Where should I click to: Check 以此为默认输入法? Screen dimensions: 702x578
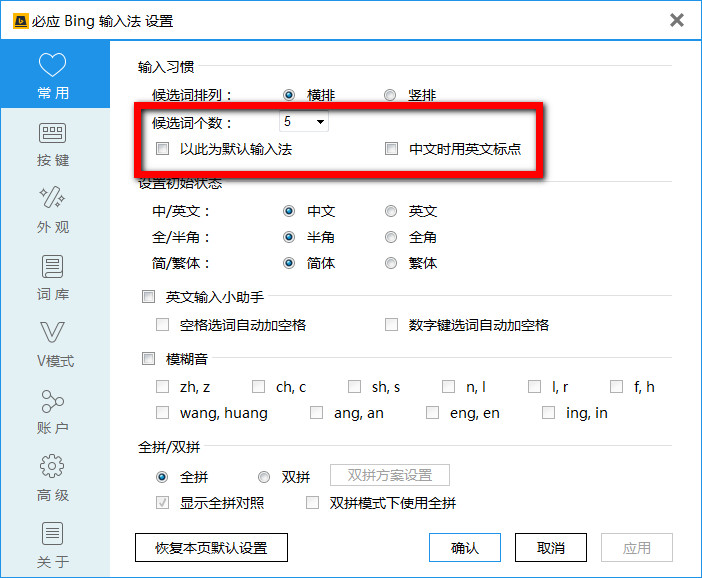tap(163, 149)
